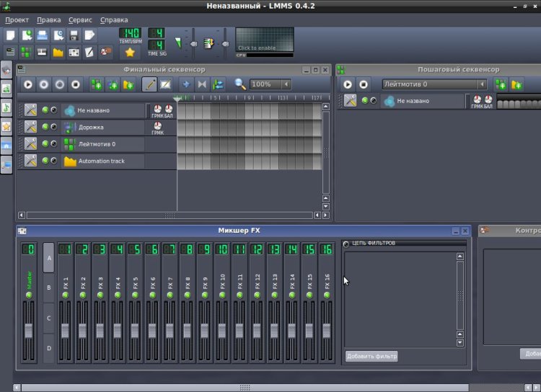This screenshot has width=541, height=392.
Task: Select edit mode tool next to pencil
Action: [165, 84]
